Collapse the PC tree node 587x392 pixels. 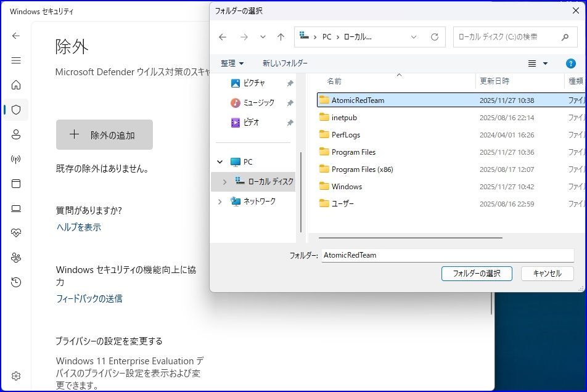[x=220, y=162]
